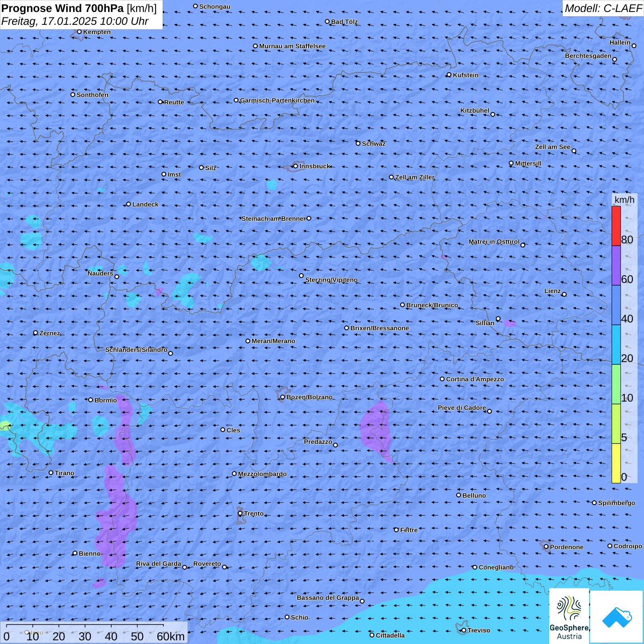Click the 'Bad Tölz' label
644x644 pixels.
pyautogui.click(x=345, y=22)
